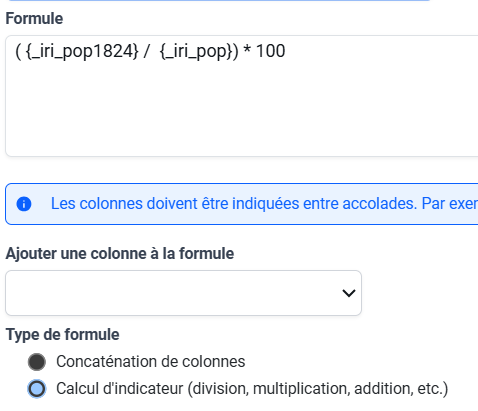Click the Ajouter une colonne à la formule label
The image size is (478, 411).
coord(120,254)
